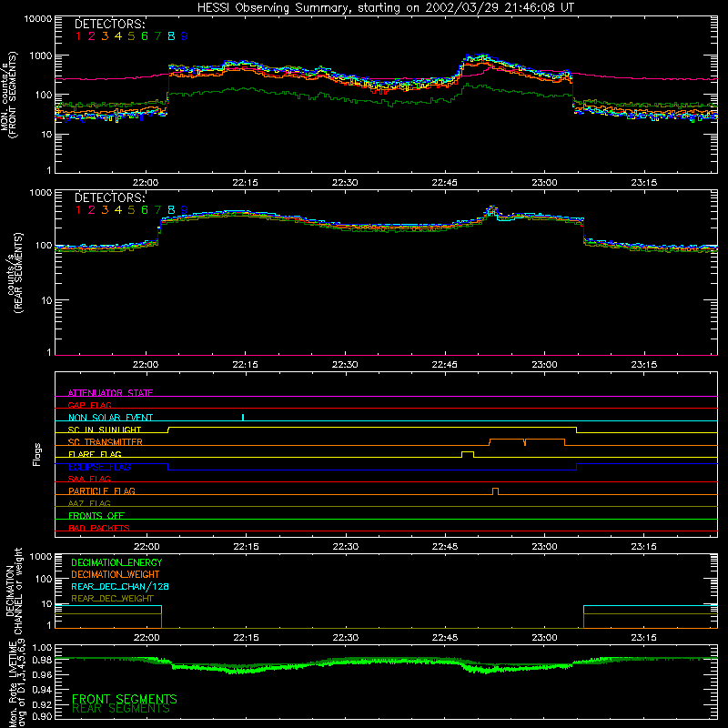Click the raised PARTICLE_FLAG pulse near 22:52
Image resolution: width=728 pixels, height=728 pixels.
pyautogui.click(x=495, y=491)
